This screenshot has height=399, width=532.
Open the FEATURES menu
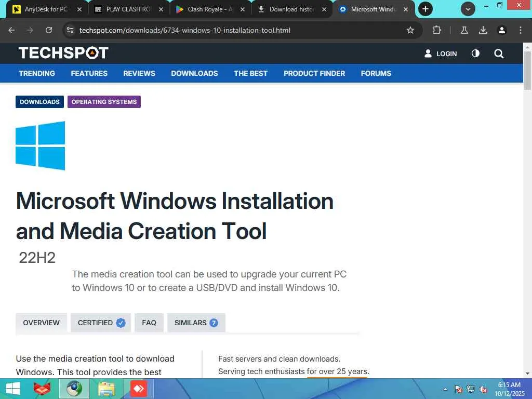coord(89,73)
